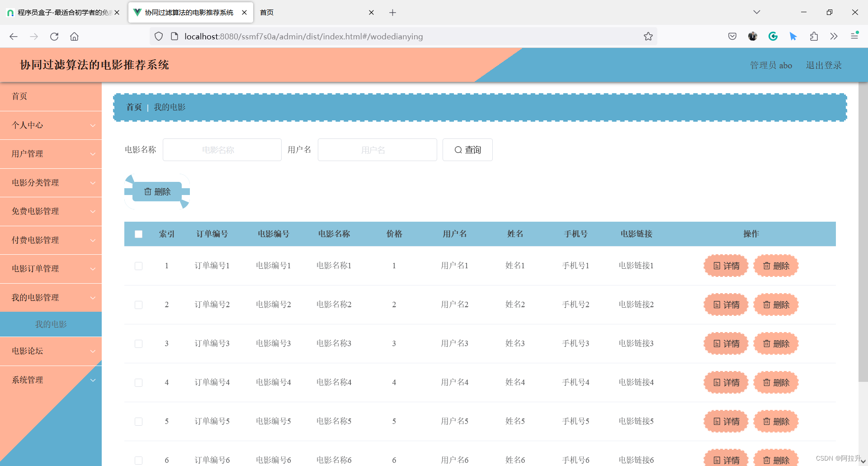The width and height of the screenshot is (868, 466).
Task: Click the batch 删除 button above table
Action: coord(157,192)
